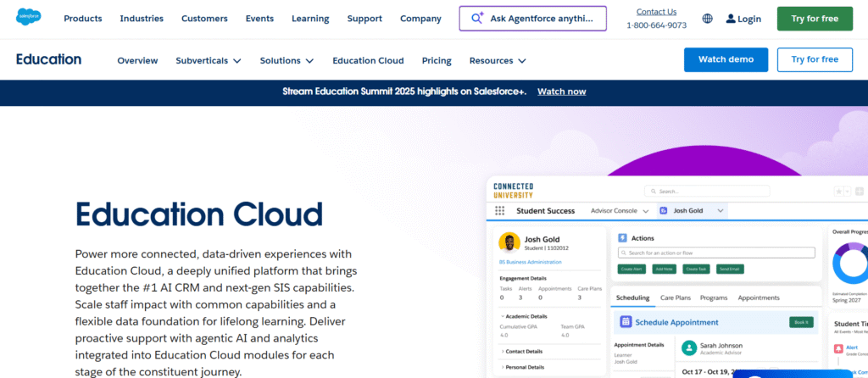868x378 pixels.
Task: Expand the Subverticals dropdown menu
Action: [209, 61]
